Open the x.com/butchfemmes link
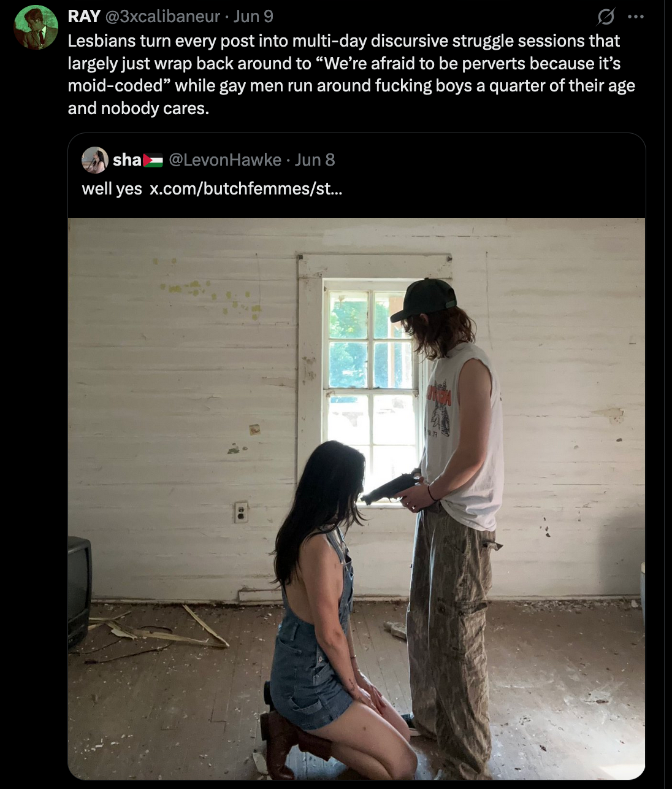 coord(246,188)
